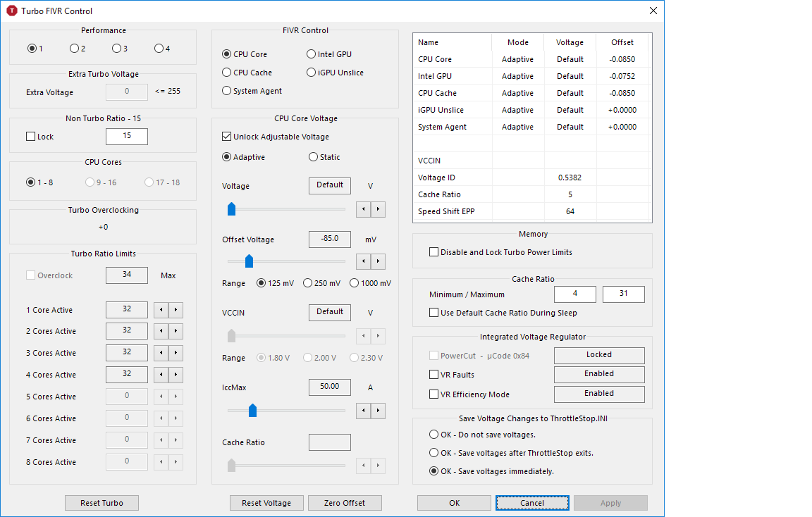The height and width of the screenshot is (517, 812).
Task: Click ThrottleStop icon in title bar
Action: click(x=11, y=11)
